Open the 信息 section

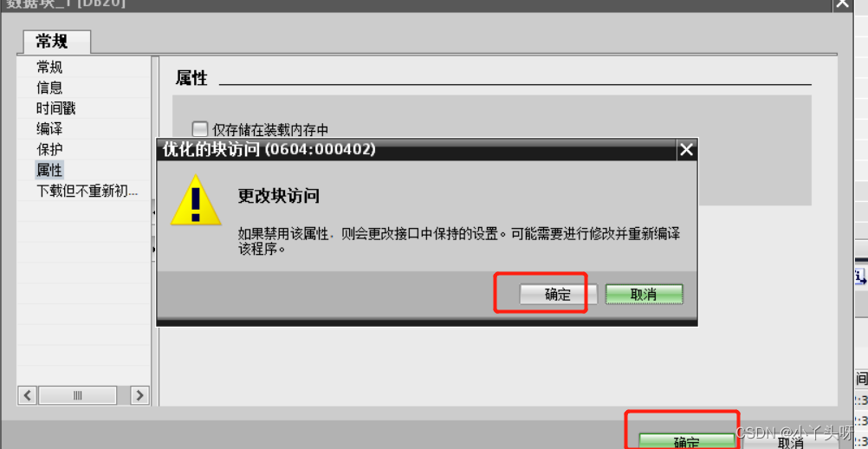49,88
